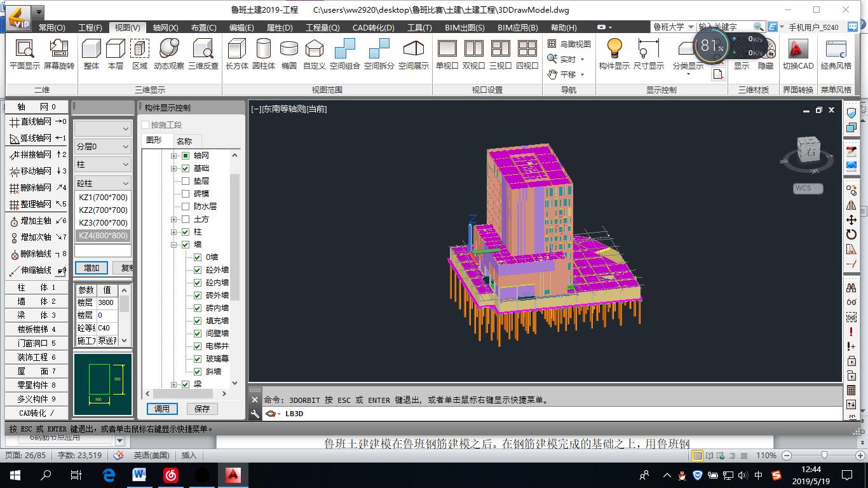Click the 平面显示 plan display icon

coord(25,54)
